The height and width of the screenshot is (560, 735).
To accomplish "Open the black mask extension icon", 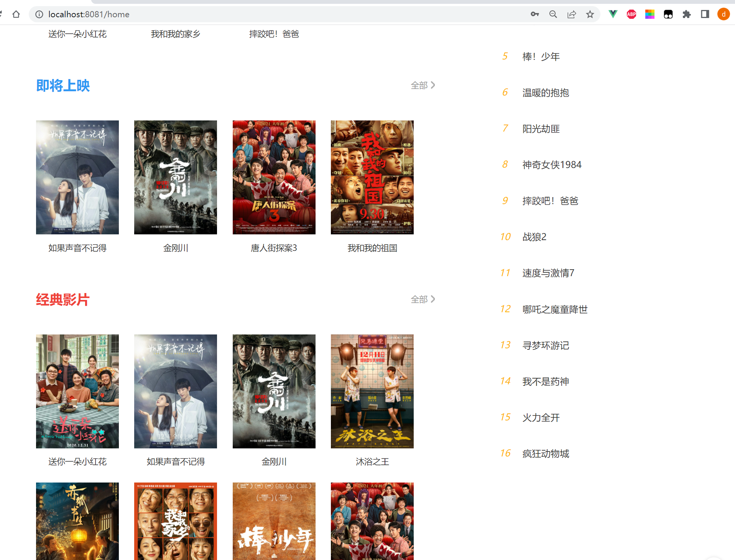I will 668,14.
